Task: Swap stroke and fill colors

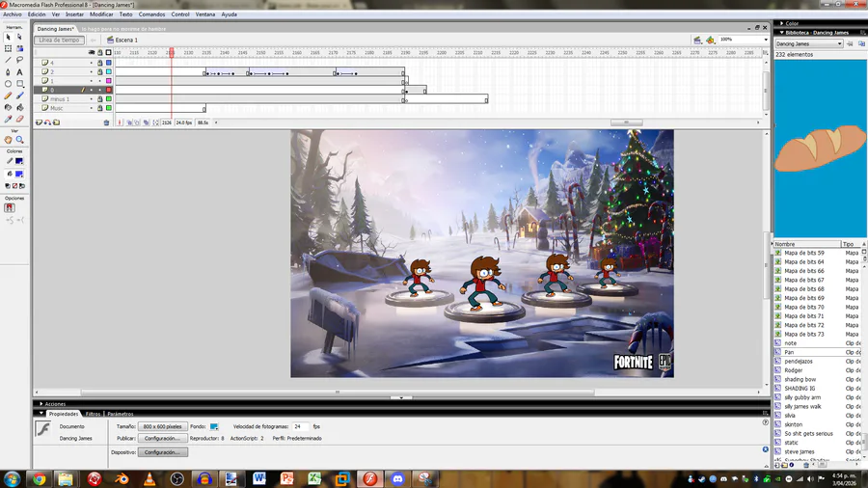Action: coord(22,186)
